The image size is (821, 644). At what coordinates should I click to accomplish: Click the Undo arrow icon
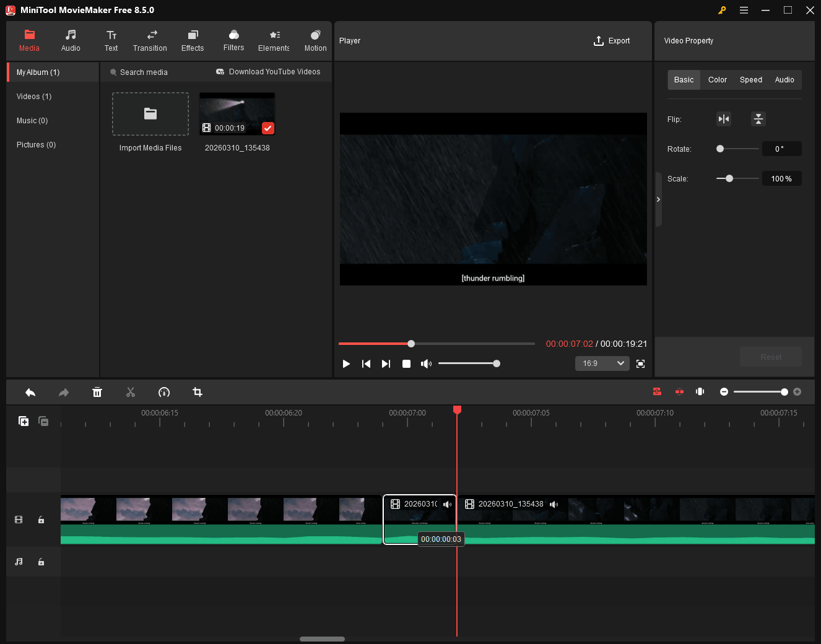[x=30, y=392]
